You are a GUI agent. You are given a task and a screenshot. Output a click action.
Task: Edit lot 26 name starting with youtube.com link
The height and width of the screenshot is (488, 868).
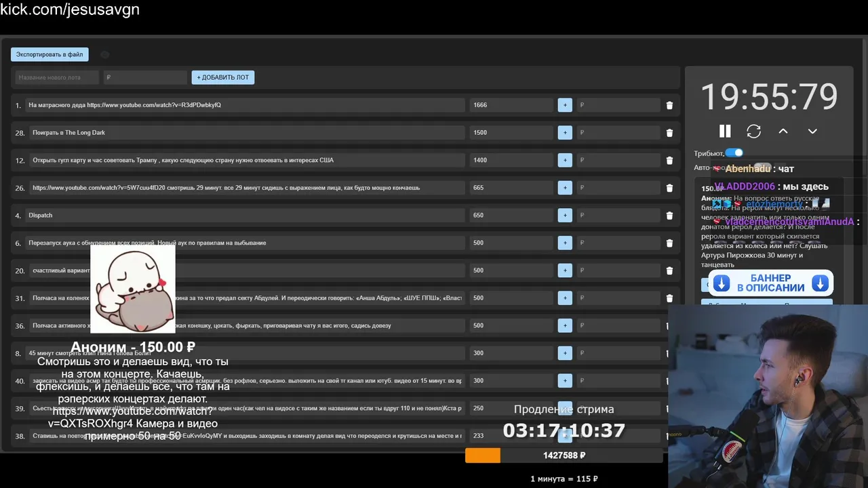click(247, 188)
